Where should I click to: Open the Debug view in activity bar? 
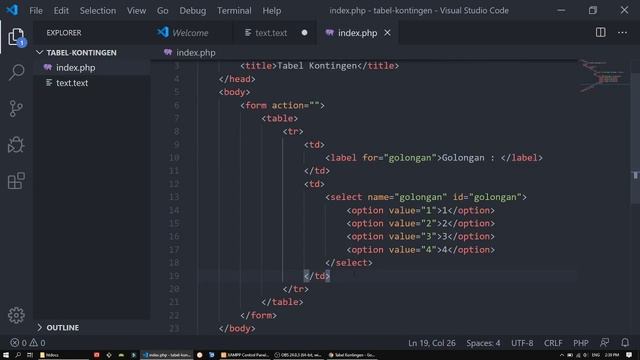(16, 144)
